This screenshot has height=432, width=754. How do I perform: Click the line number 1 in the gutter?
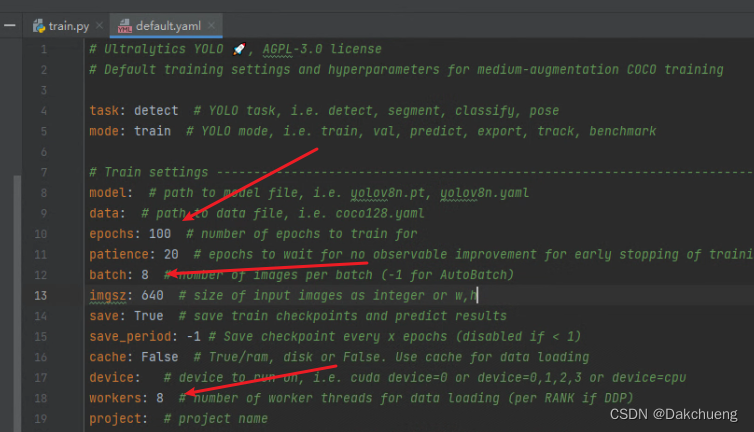point(44,50)
